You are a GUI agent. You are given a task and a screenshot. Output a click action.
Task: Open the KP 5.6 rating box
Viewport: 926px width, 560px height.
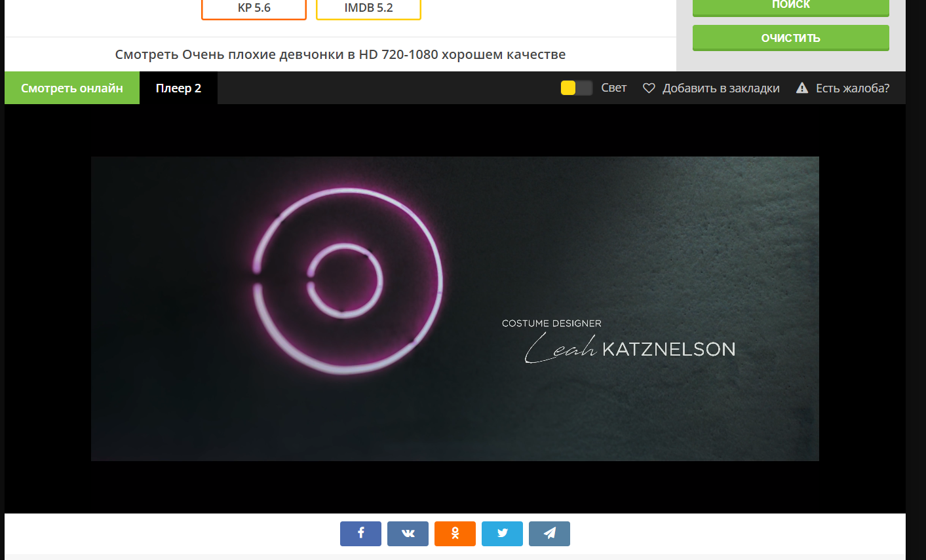pyautogui.click(x=254, y=9)
